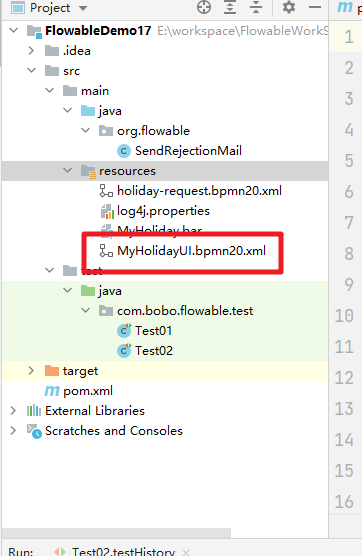
Task: Select the resources folder
Action: coord(127,171)
